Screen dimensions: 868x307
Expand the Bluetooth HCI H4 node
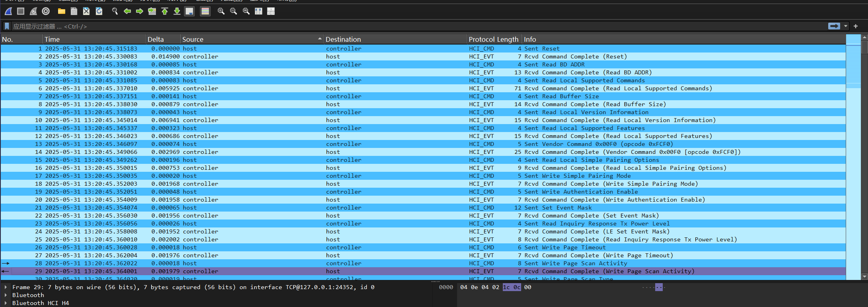[6, 303]
